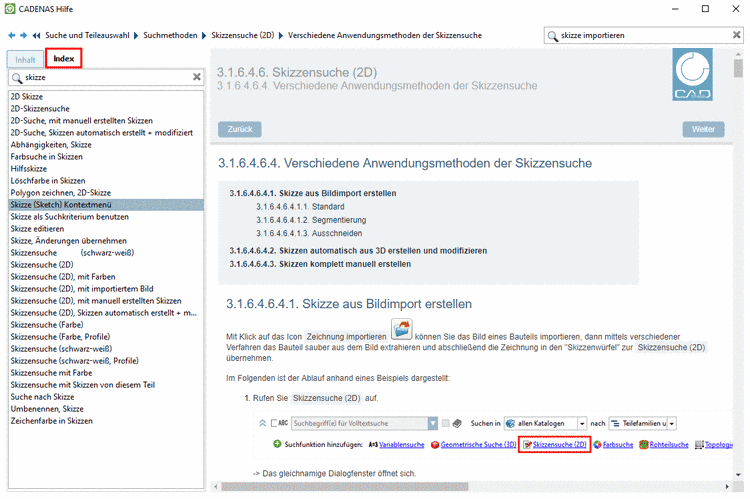The height and width of the screenshot is (499, 750).
Task: Select index entry '2D Skizze'
Action: (106, 97)
